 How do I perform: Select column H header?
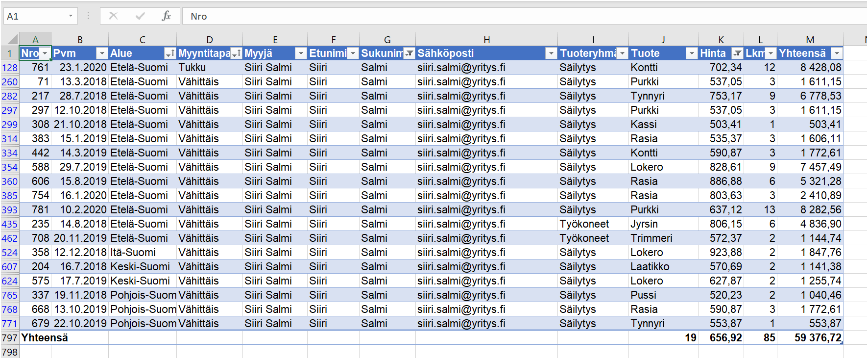[486, 39]
